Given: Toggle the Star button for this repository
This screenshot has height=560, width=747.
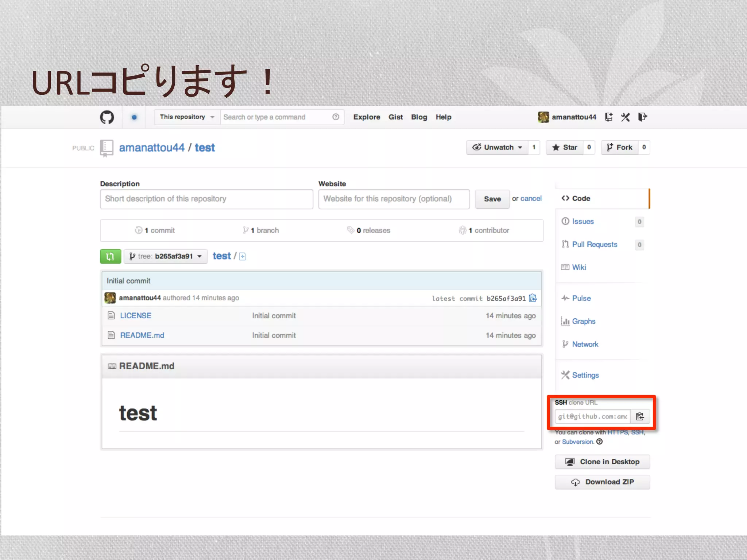Looking at the screenshot, I should click(x=565, y=147).
